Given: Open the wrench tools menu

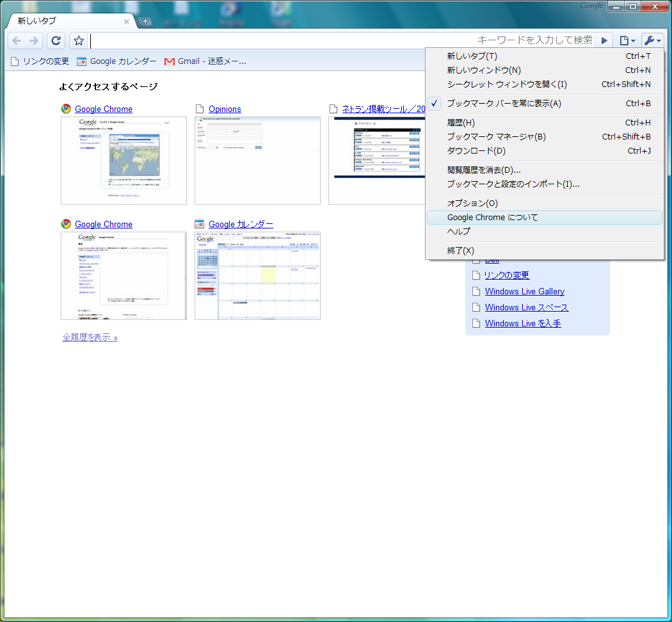Looking at the screenshot, I should 652,41.
